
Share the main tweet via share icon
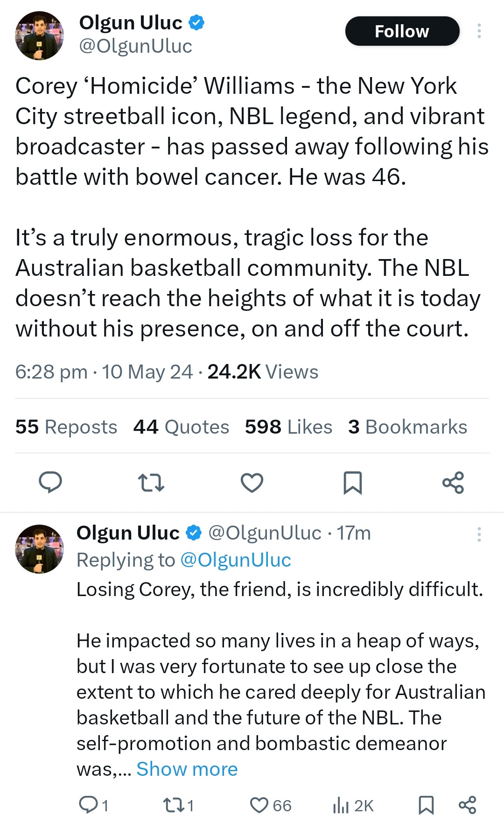[x=453, y=483]
